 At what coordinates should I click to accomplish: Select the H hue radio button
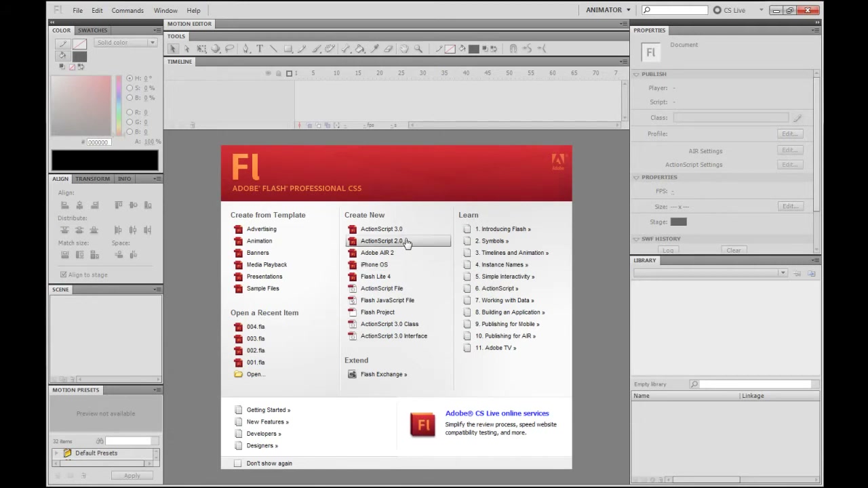point(129,79)
